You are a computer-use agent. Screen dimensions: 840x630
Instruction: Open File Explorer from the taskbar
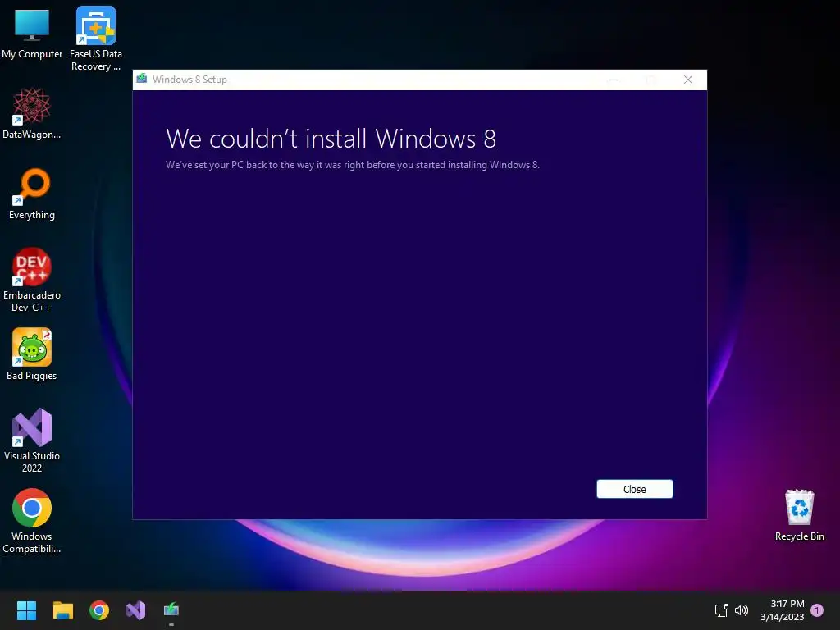tap(62, 610)
